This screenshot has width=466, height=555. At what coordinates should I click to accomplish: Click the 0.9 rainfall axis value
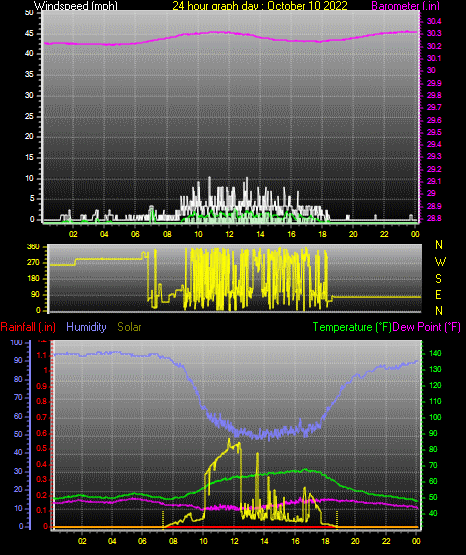(41, 386)
